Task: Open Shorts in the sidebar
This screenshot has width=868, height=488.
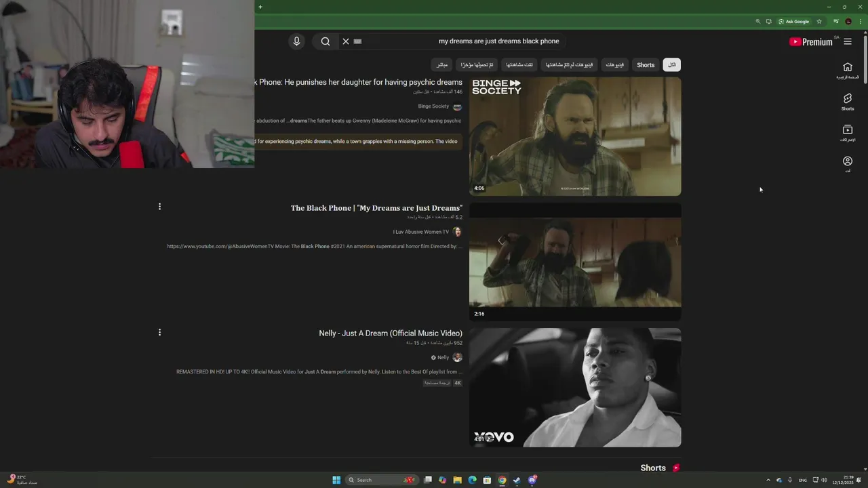Action: (848, 102)
